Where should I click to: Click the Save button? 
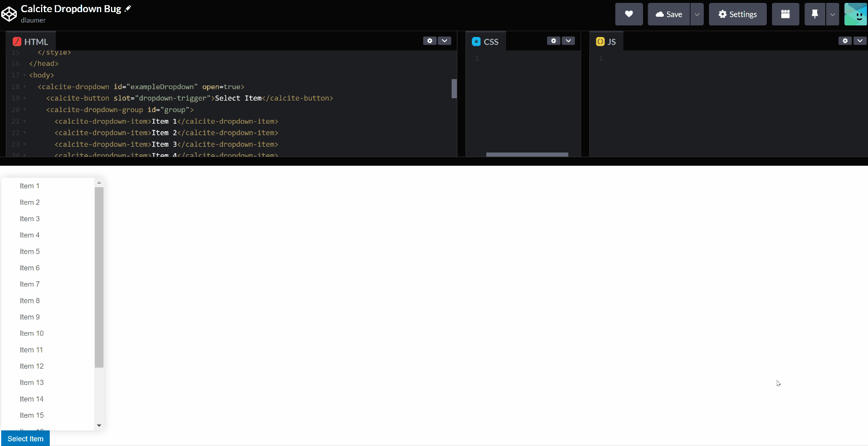pyautogui.click(x=668, y=14)
